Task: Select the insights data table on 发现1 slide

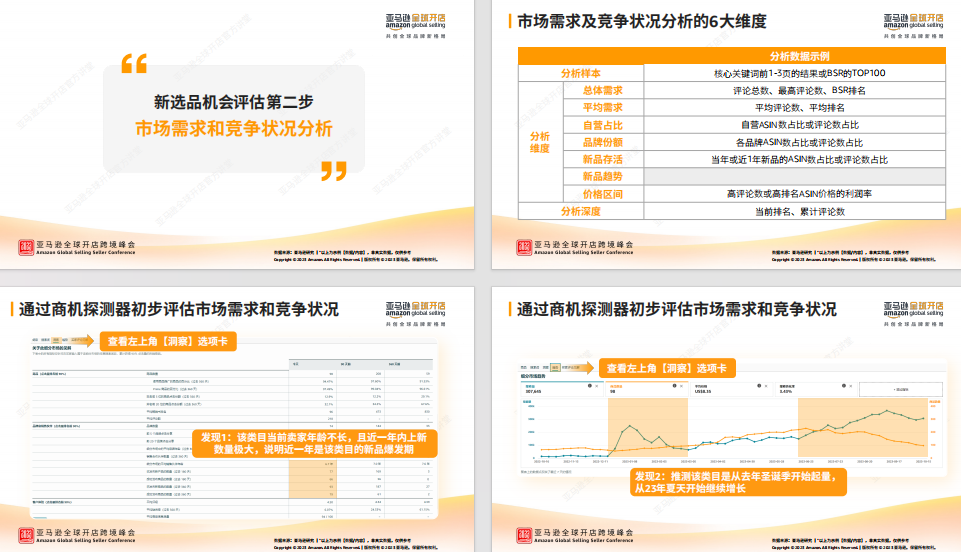Action: point(233,438)
